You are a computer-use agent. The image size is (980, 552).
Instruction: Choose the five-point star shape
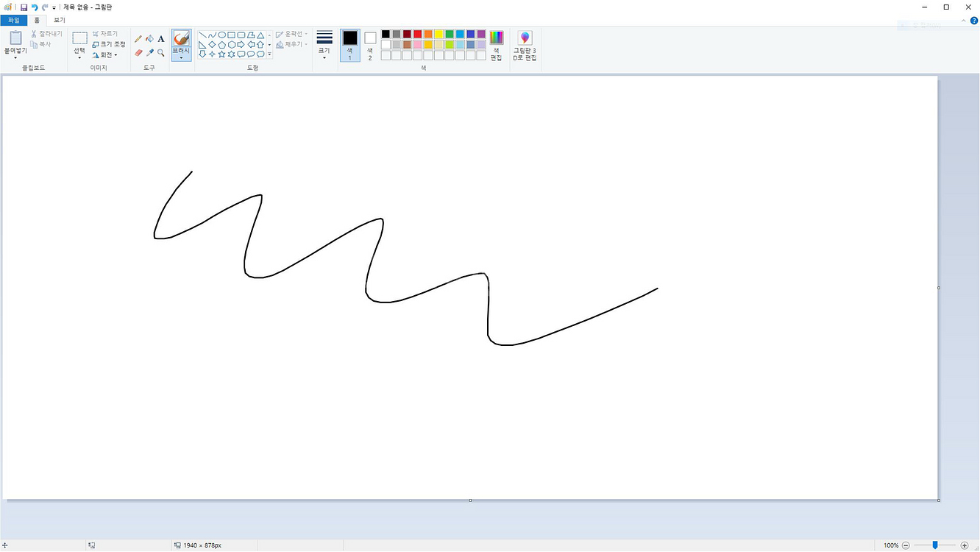click(221, 54)
